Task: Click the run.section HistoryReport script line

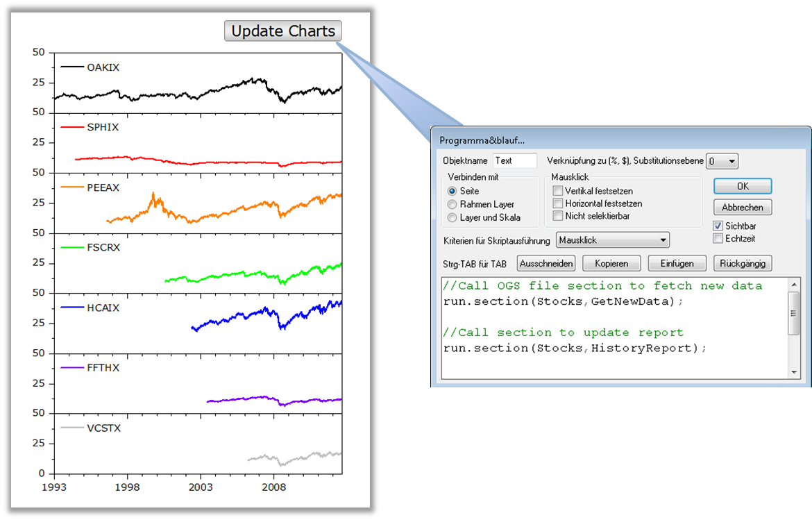Action: point(575,348)
